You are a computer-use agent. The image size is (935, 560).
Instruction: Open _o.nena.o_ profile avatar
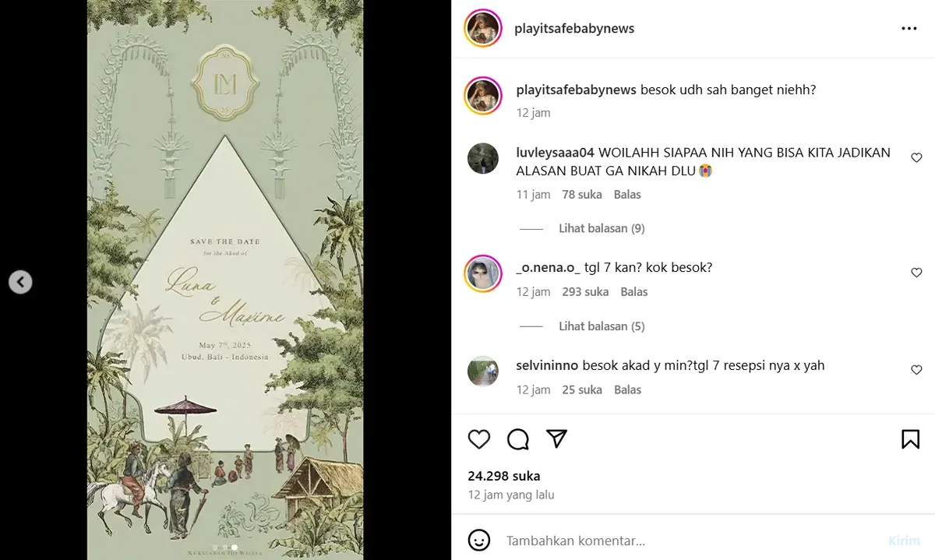483,273
